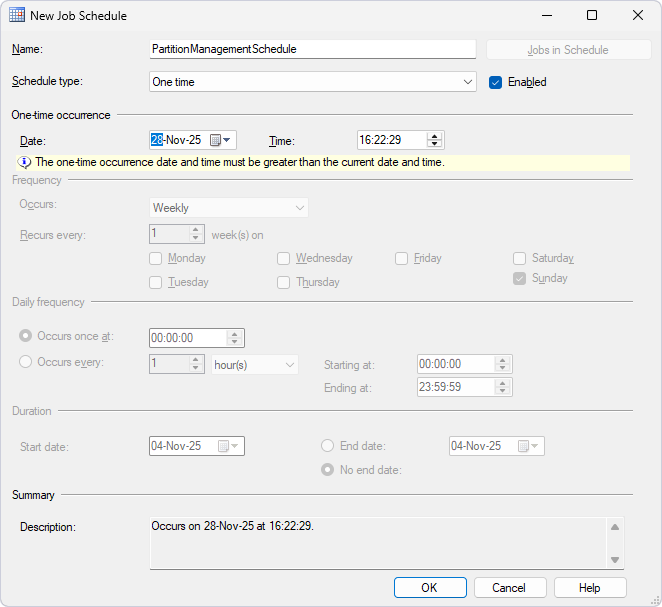Select the Occurs every radio button
662x607 pixels.
tap(25, 362)
